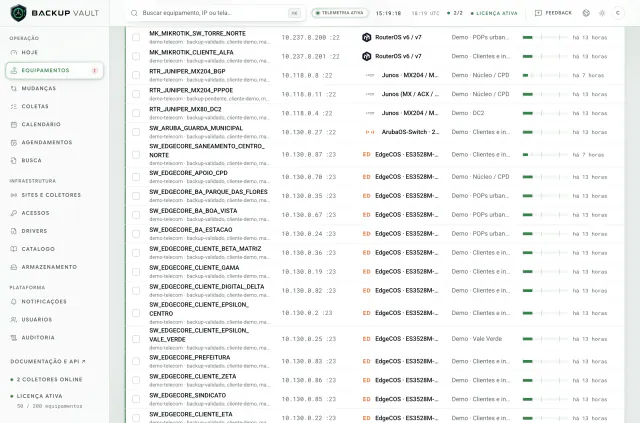
Task: Click the Notificações bell icon
Action: (14, 301)
